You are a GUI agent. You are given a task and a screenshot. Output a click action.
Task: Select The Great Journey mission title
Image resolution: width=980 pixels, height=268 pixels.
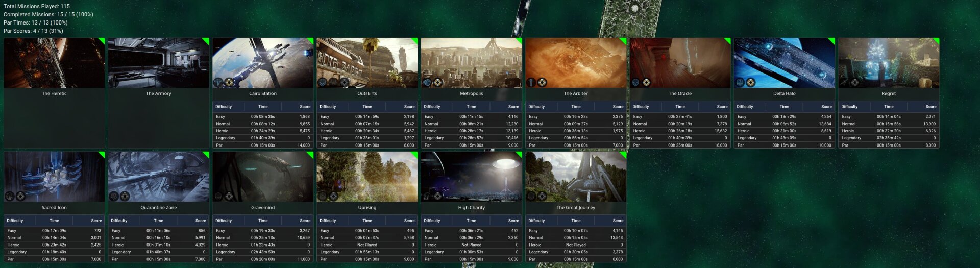click(x=575, y=208)
